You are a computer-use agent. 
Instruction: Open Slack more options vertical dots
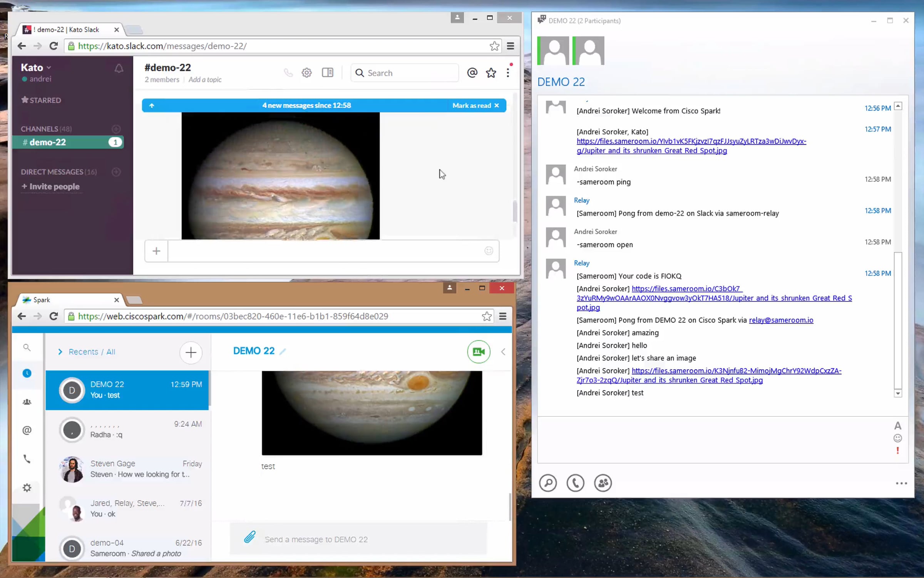(508, 73)
